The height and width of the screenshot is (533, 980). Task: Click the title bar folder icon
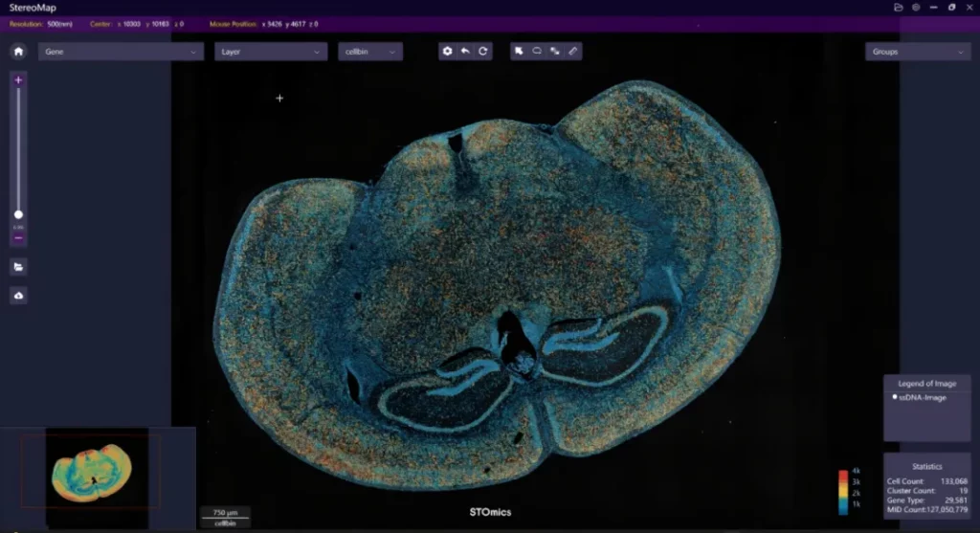click(899, 7)
